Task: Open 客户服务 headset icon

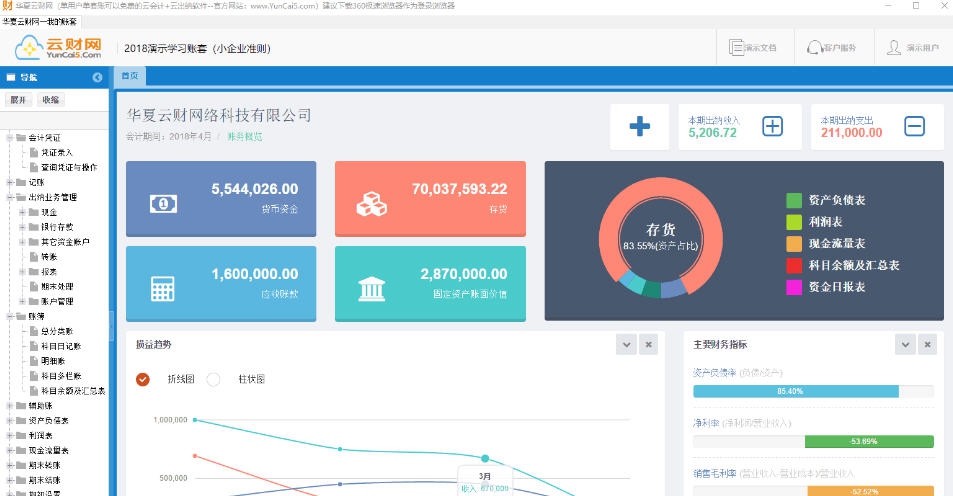Action: pos(814,47)
